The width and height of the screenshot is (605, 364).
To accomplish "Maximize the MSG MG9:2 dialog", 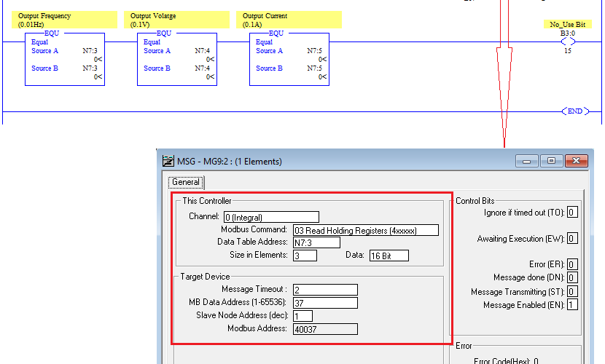I will 551,161.
